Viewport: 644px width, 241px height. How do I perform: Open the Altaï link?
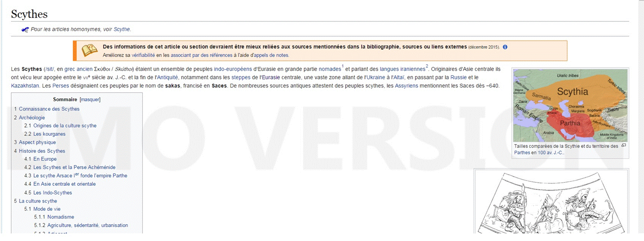click(x=398, y=78)
